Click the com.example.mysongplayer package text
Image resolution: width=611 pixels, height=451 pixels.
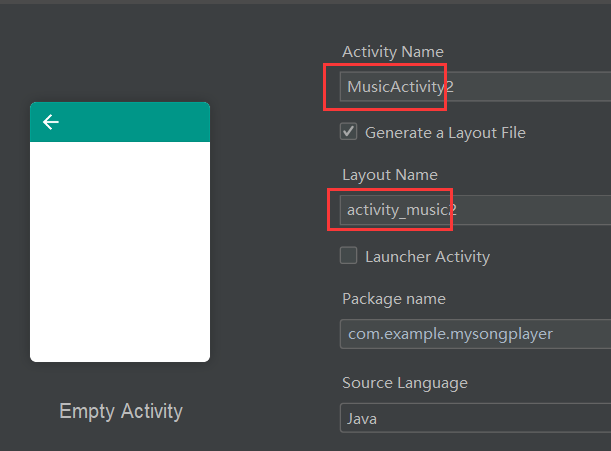[x=450, y=333]
